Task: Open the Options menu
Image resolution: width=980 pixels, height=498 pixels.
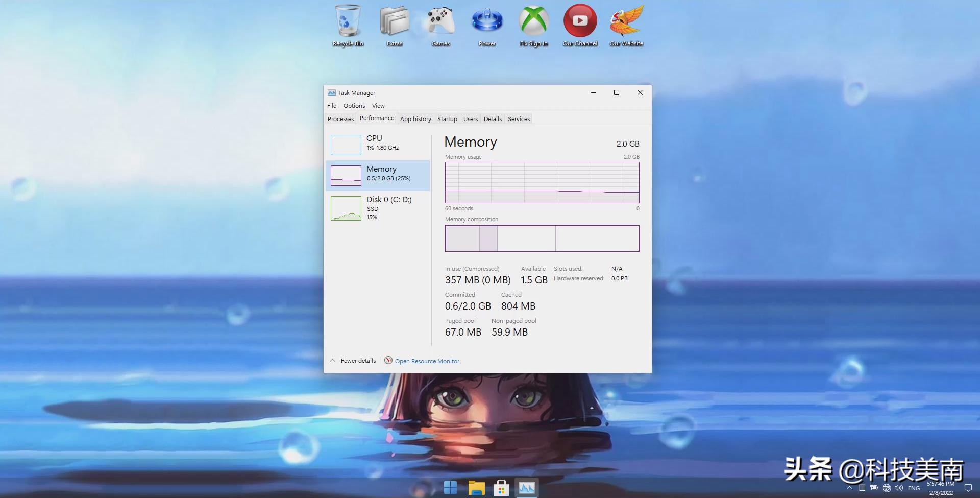Action: (x=354, y=106)
